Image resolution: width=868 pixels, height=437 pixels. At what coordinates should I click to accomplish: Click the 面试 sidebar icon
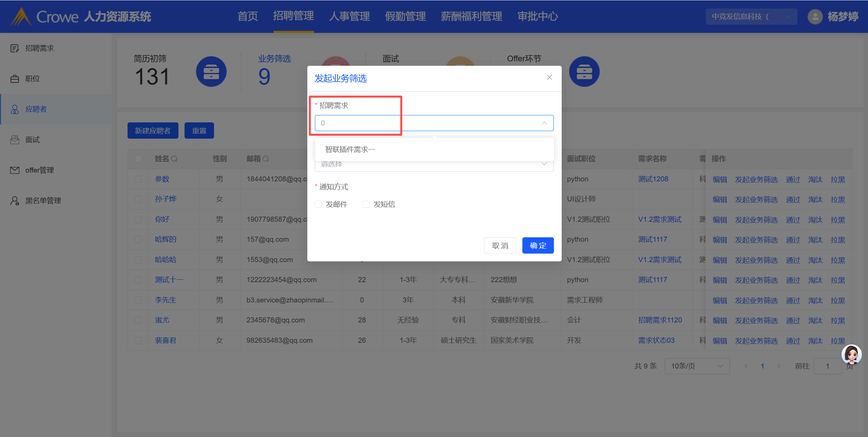[x=15, y=140]
